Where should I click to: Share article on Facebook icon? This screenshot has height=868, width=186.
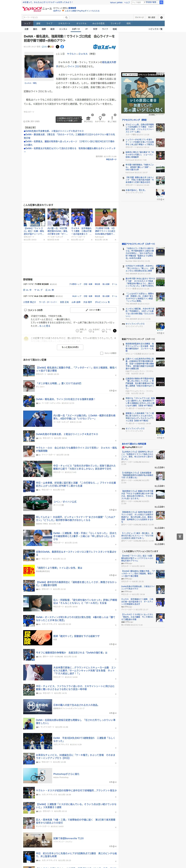[x=62, y=47]
